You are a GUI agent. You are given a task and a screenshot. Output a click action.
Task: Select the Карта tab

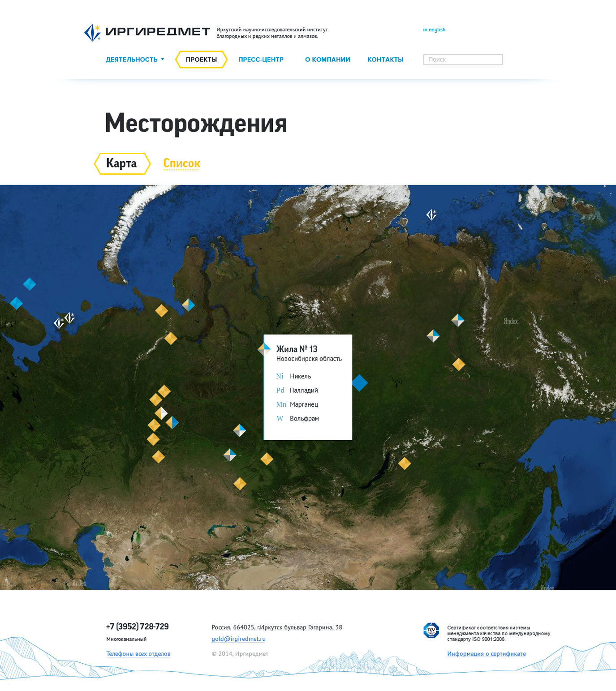tap(121, 163)
